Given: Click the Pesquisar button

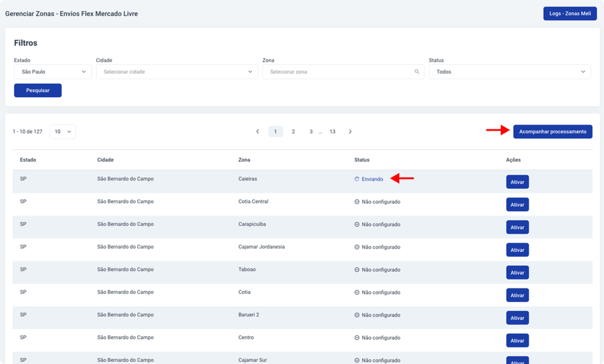Looking at the screenshot, I should (38, 90).
